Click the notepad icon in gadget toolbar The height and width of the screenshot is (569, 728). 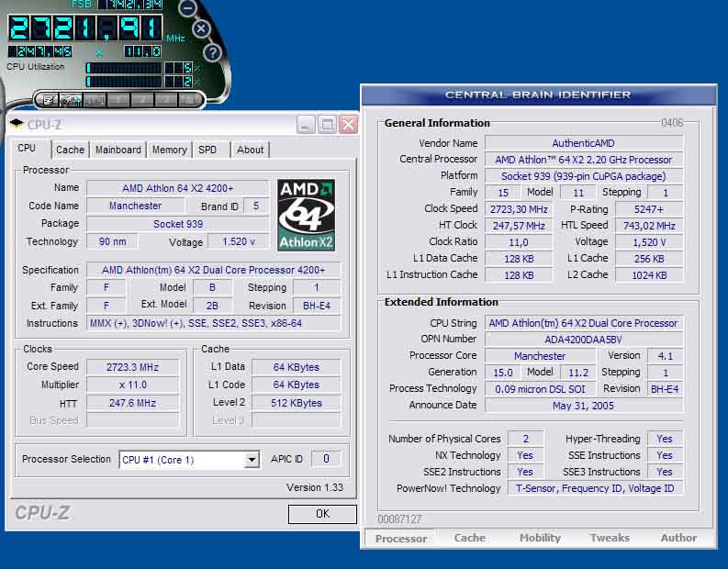coord(49,100)
